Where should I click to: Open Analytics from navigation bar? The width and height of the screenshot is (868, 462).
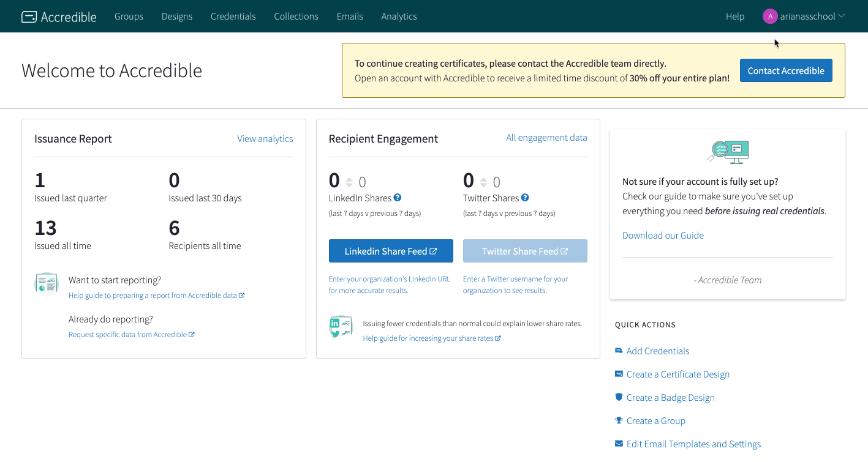pyautogui.click(x=399, y=17)
